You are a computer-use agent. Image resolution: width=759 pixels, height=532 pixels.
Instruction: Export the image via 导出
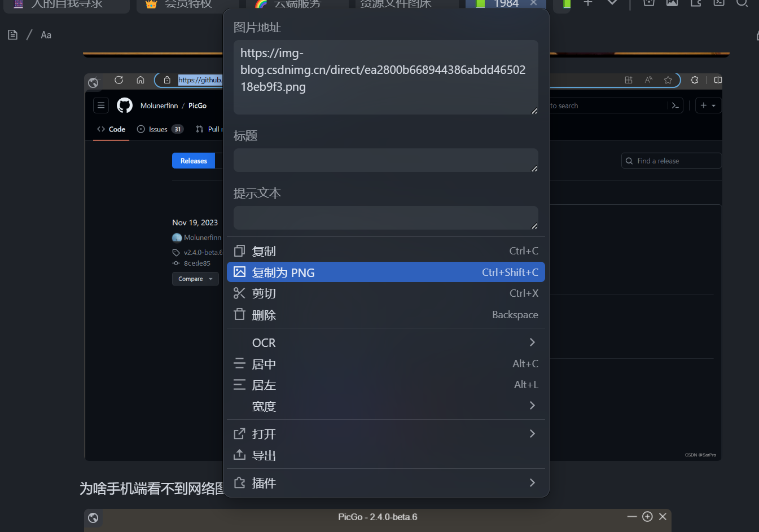coord(385,455)
